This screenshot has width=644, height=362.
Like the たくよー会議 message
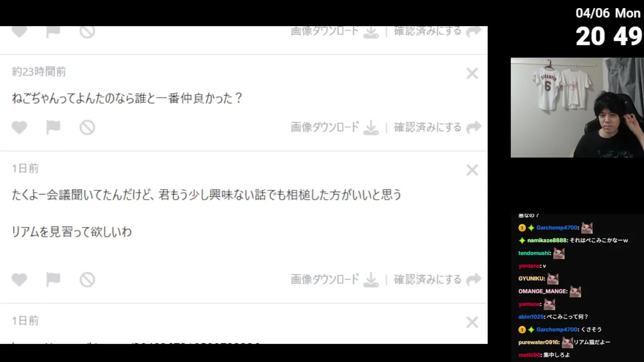[x=19, y=280]
